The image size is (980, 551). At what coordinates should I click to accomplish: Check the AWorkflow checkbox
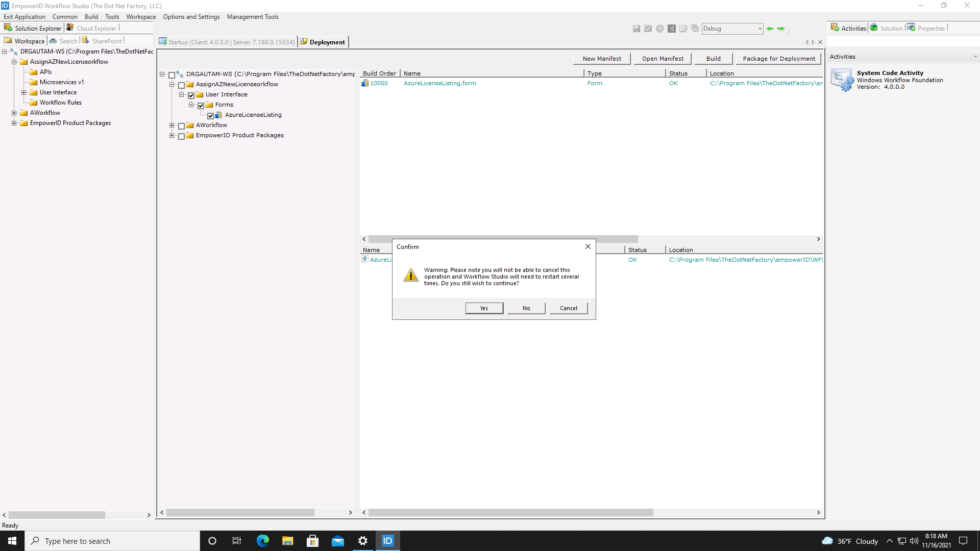click(182, 125)
